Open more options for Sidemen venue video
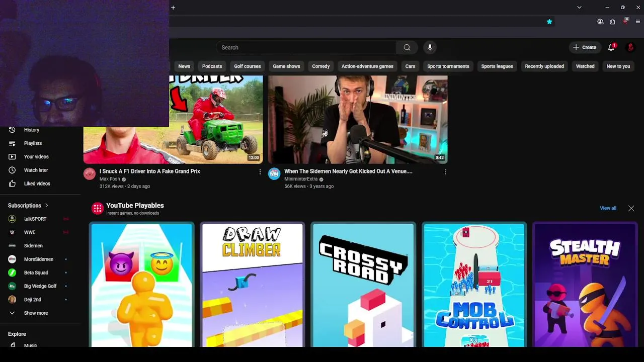 [445, 172]
